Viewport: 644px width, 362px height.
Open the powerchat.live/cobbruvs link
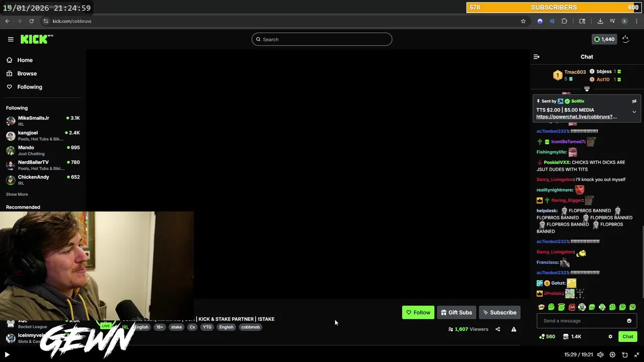click(576, 117)
